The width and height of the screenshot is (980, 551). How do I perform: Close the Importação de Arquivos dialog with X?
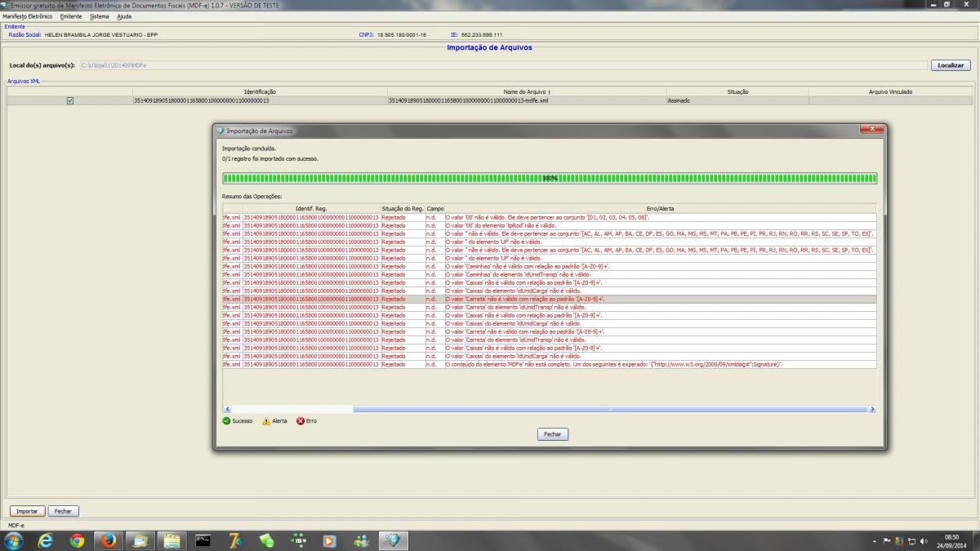pyautogui.click(x=871, y=130)
